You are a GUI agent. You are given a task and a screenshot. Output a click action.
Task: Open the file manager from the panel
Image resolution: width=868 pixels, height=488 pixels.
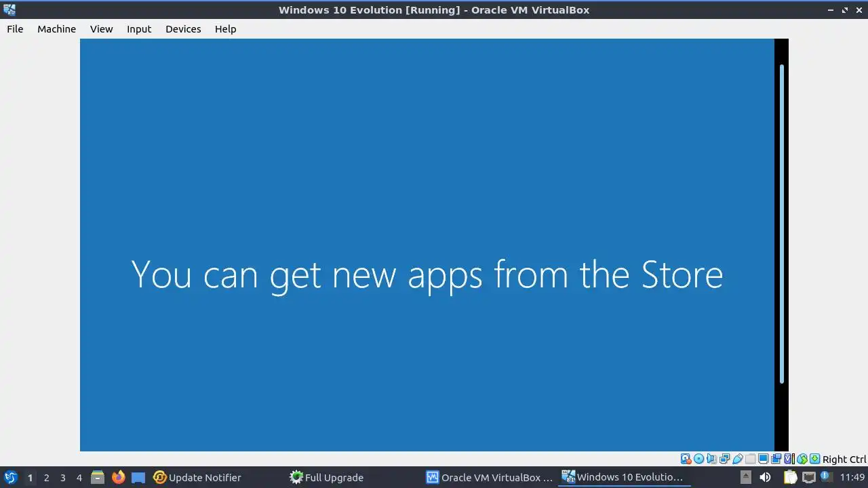98,477
